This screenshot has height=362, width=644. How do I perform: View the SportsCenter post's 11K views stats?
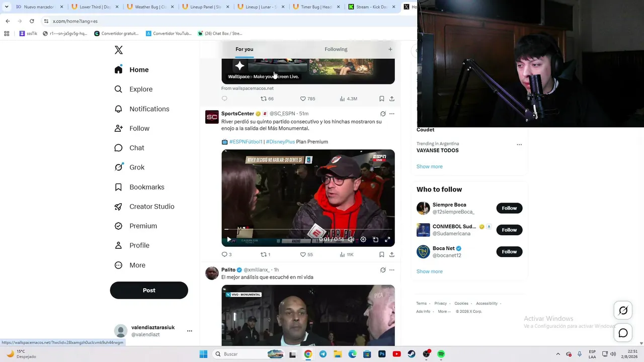pos(347,254)
